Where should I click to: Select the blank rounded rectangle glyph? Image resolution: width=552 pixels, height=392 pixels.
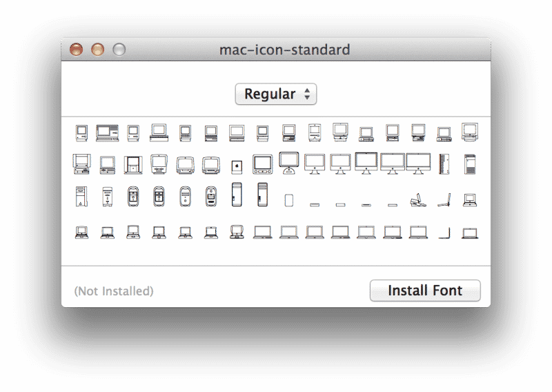(289, 200)
